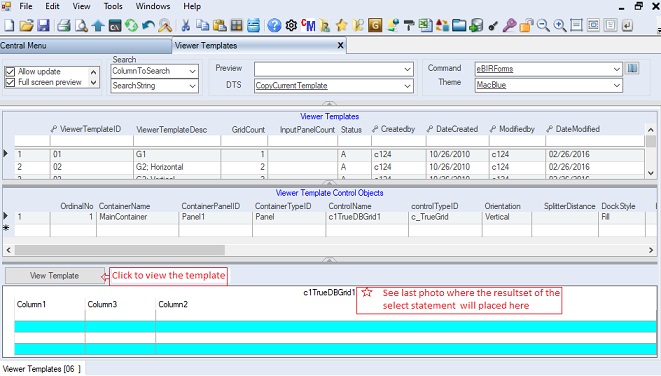This screenshot has height=376, width=661.
Task: Click the New document icon
Action: [x=9, y=26]
